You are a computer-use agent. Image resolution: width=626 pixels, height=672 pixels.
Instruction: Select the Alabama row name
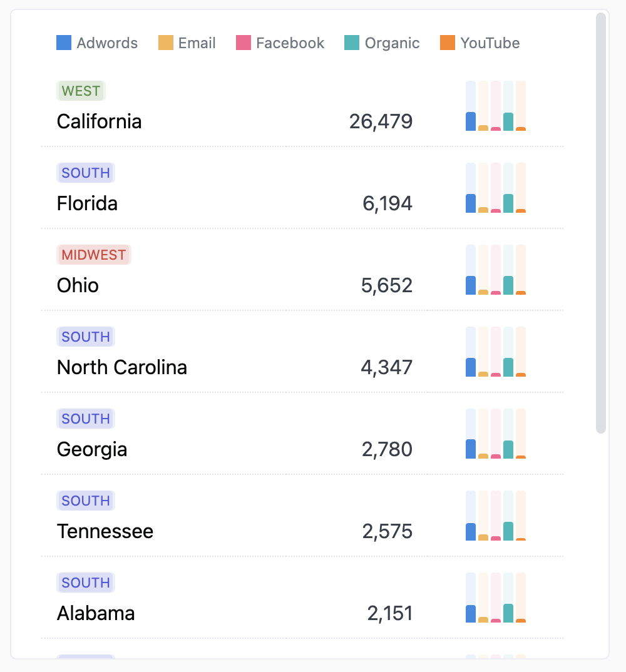pyautogui.click(x=96, y=613)
